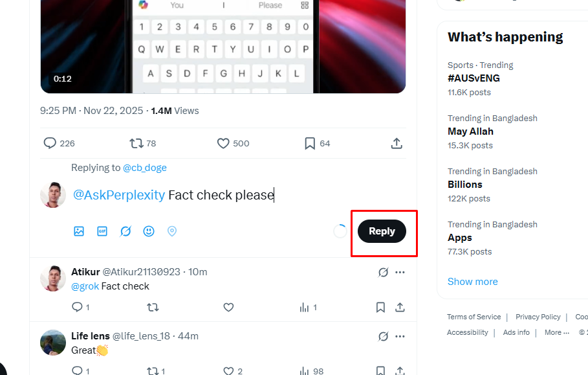The image size is (588, 375).
Task: Repost the main post with 78 reposts
Action: point(136,143)
